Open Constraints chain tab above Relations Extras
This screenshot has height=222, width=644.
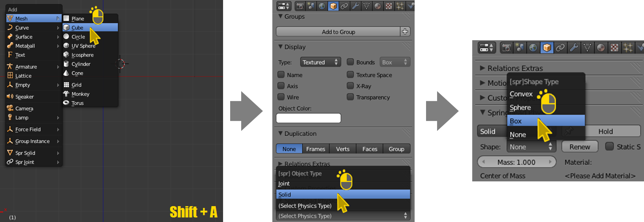coord(560,48)
